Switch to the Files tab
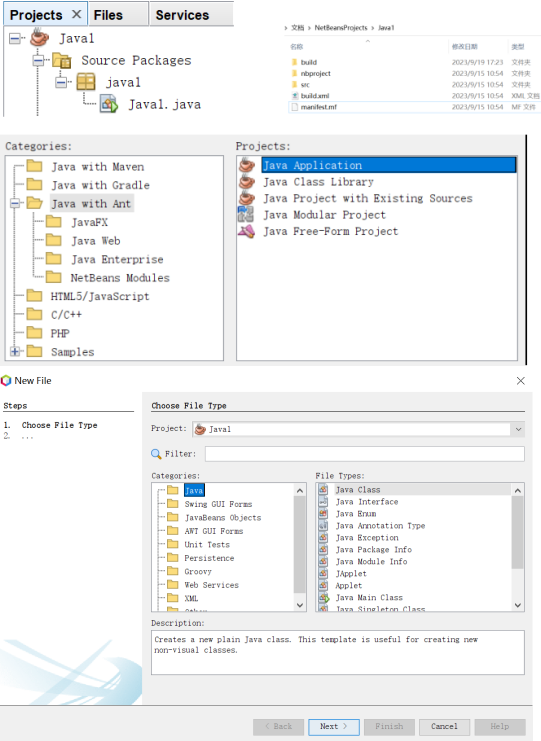Image resolution: width=541 pixels, height=741 pixels. [x=108, y=15]
